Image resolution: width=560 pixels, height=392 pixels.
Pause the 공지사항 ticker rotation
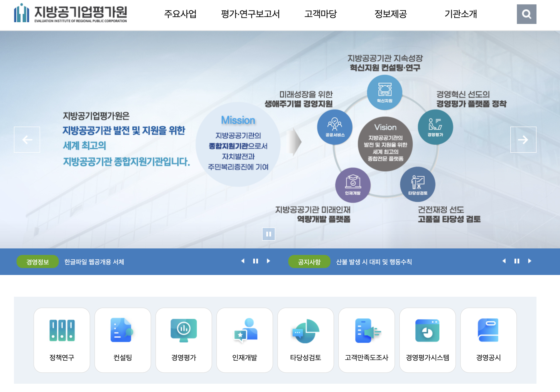pos(517,261)
